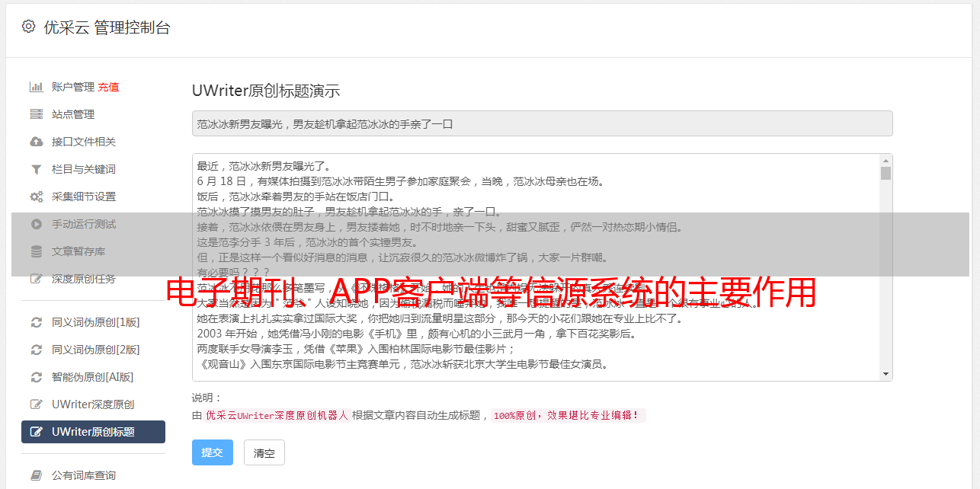Click the play icon for 手动运行测试
This screenshot has width=980, height=489.
[x=36, y=224]
